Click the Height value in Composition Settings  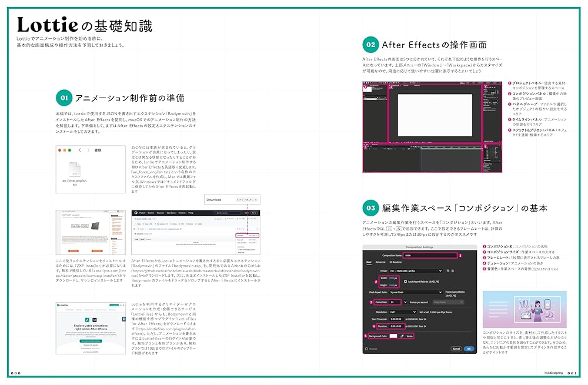392,285
